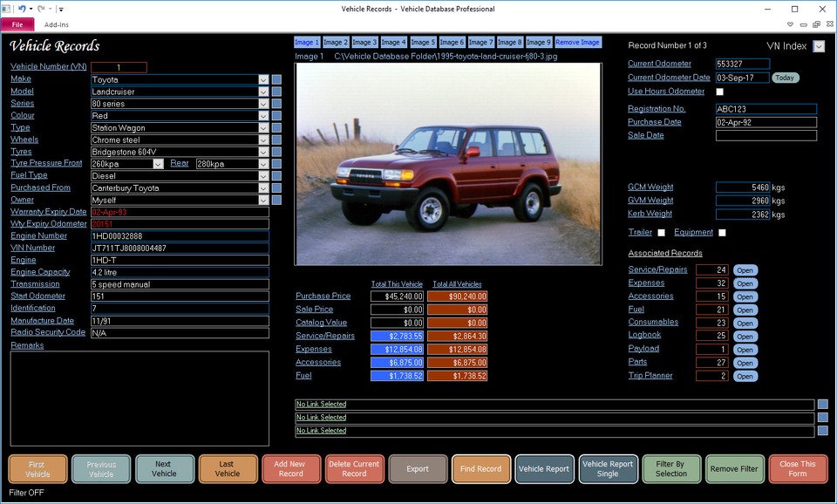Screen dimensions: 837x504
Task: Click the Current Odometer field
Action: pyautogui.click(x=743, y=64)
